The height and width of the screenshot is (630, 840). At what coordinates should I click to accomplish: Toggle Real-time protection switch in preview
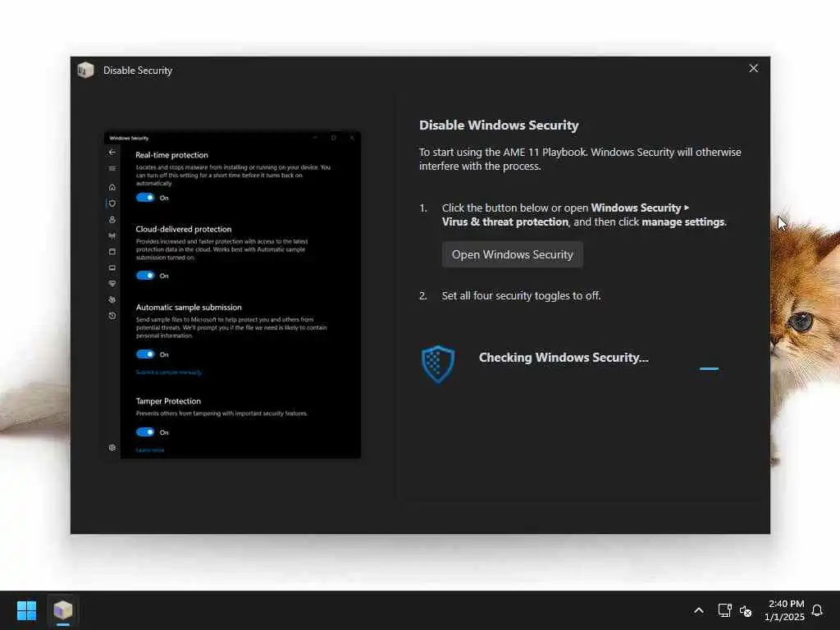(145, 198)
